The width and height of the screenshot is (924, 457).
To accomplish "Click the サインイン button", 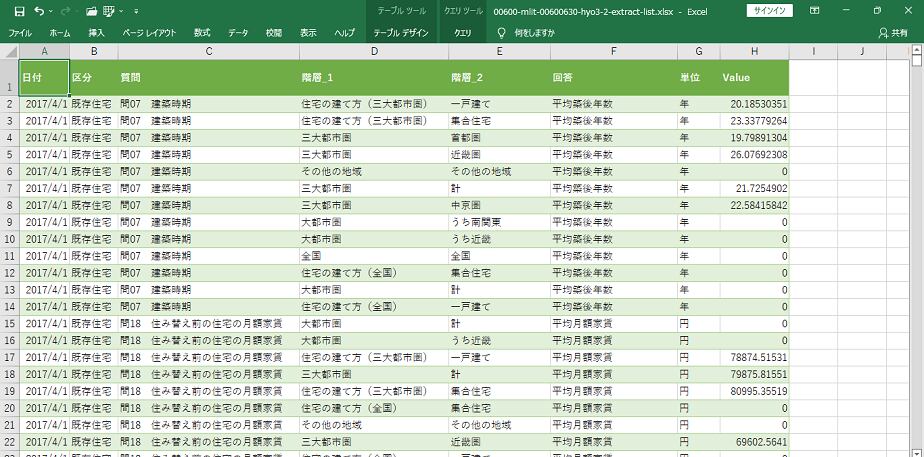I will tap(770, 11).
